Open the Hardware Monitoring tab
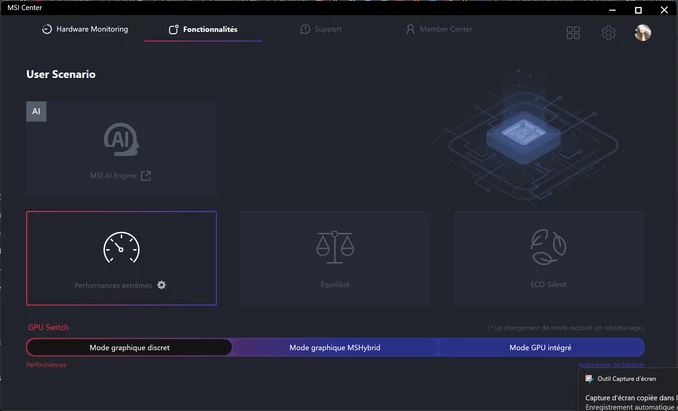The height and width of the screenshot is (411, 678). pos(85,29)
